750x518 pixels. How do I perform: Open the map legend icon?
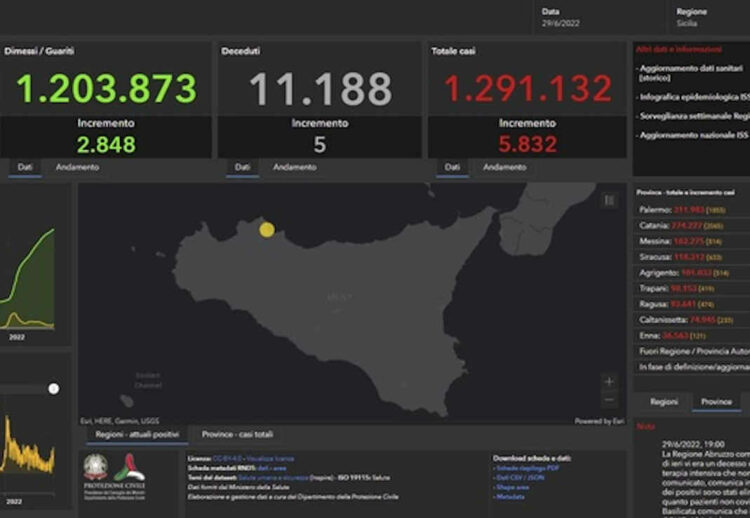point(609,200)
